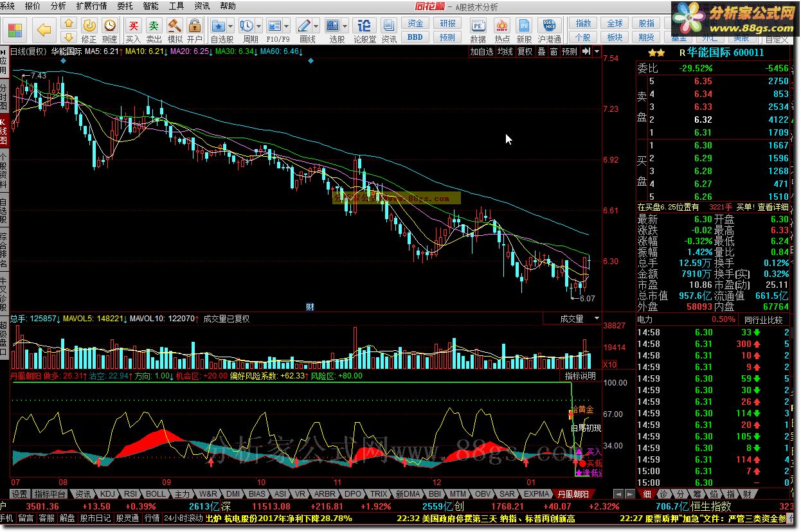Open the 周期 period clock tool

point(246,26)
